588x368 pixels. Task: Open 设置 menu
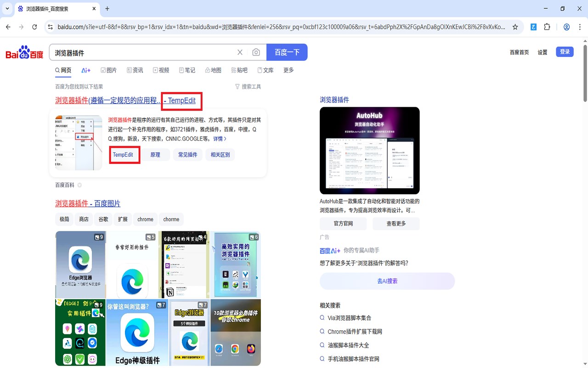[543, 52]
